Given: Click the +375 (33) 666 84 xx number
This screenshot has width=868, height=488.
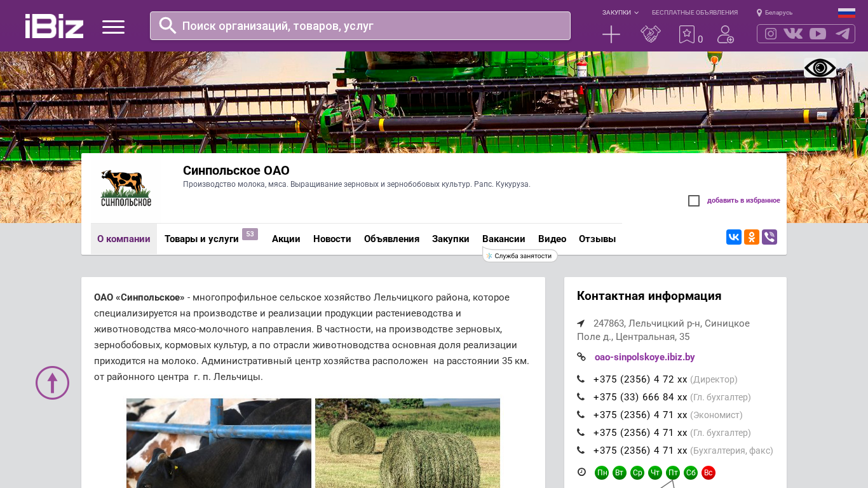Looking at the screenshot, I should [x=641, y=397].
